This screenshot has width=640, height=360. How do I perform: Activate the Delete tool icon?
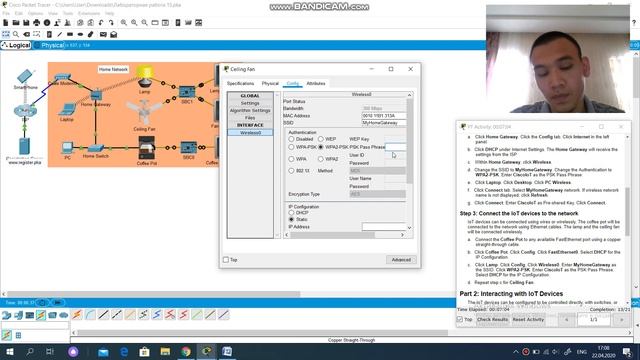click(x=27, y=35)
